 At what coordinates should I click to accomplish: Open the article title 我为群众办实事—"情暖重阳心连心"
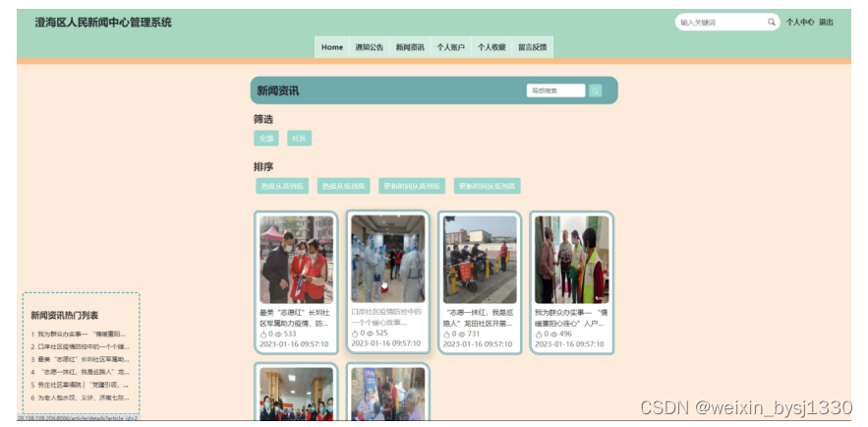[571, 318]
